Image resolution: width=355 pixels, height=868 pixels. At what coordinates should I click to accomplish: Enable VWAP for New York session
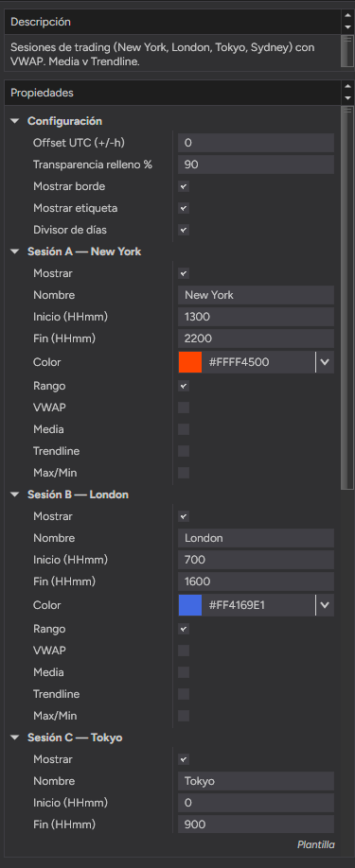[184, 408]
